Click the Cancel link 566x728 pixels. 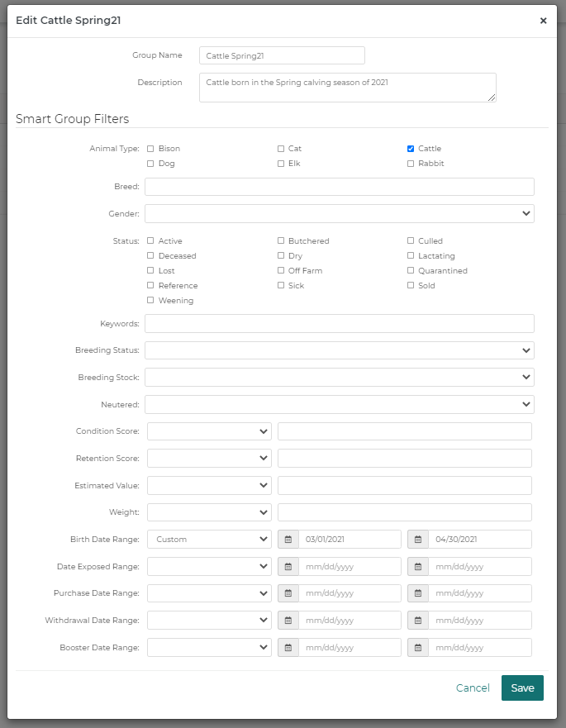[473, 688]
